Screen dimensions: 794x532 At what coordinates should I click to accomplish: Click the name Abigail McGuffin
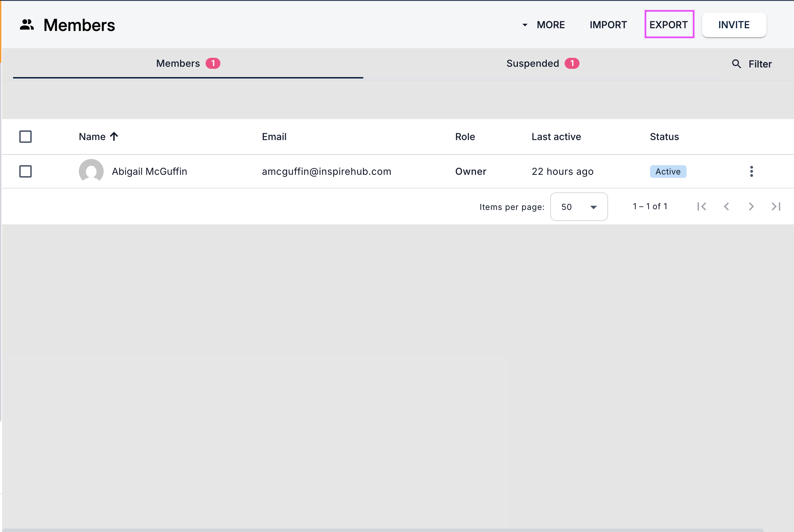pos(149,171)
